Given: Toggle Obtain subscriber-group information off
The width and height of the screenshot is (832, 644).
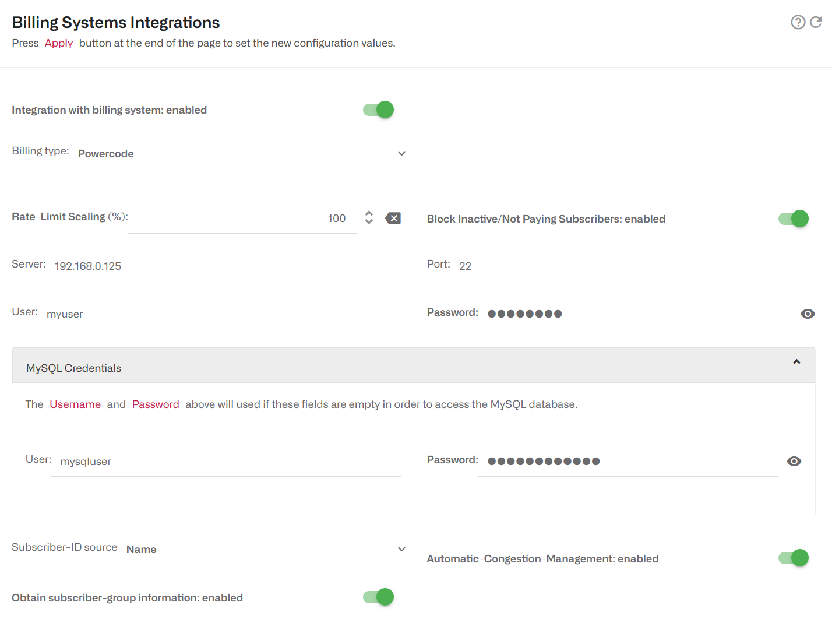Looking at the screenshot, I should coord(377,597).
